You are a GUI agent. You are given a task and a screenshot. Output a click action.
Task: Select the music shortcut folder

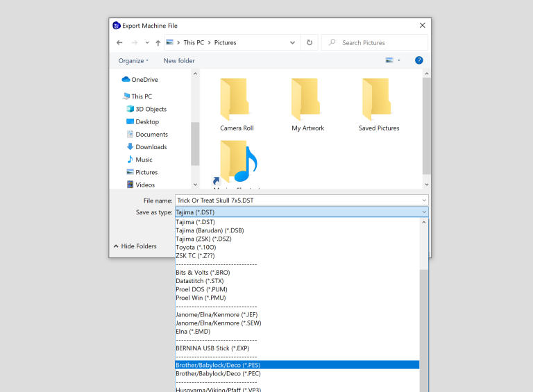(237, 164)
